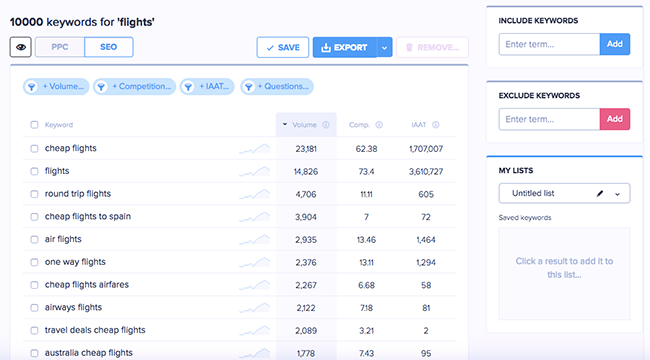This screenshot has width=650, height=360.
Task: Click the saved keywords drop area
Action: (564, 274)
